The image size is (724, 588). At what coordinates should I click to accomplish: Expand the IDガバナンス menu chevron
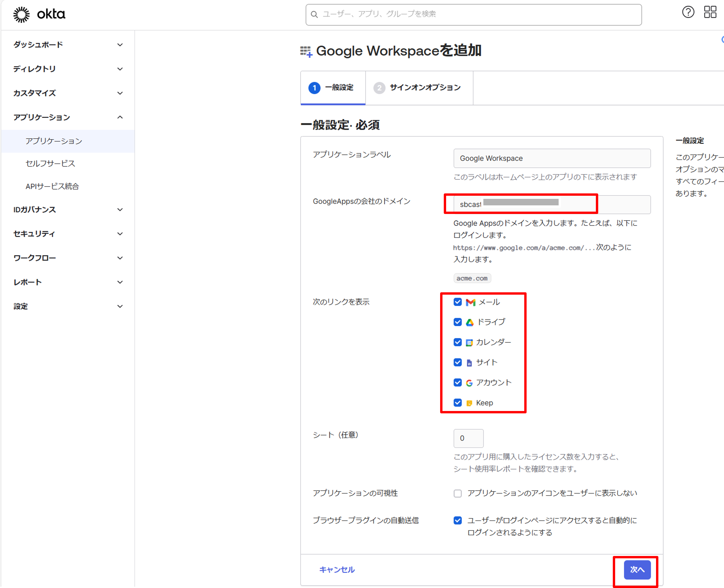pyautogui.click(x=120, y=210)
